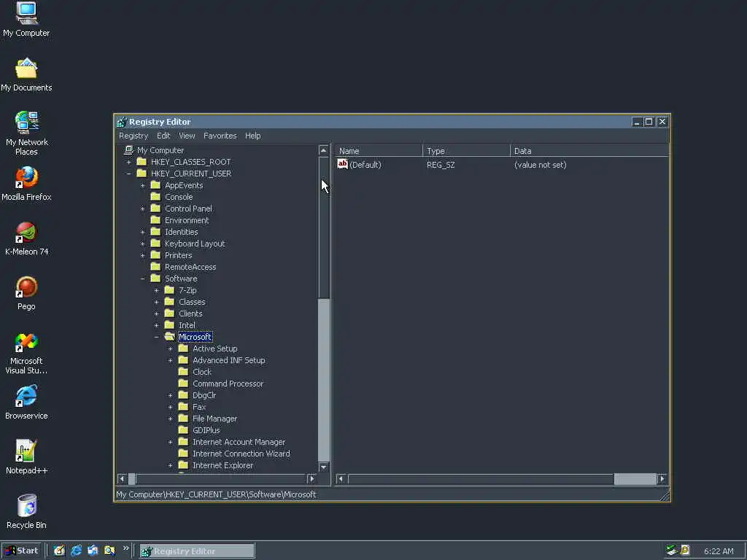747x560 pixels.
Task: Sort values by the Name column header
Action: point(379,151)
